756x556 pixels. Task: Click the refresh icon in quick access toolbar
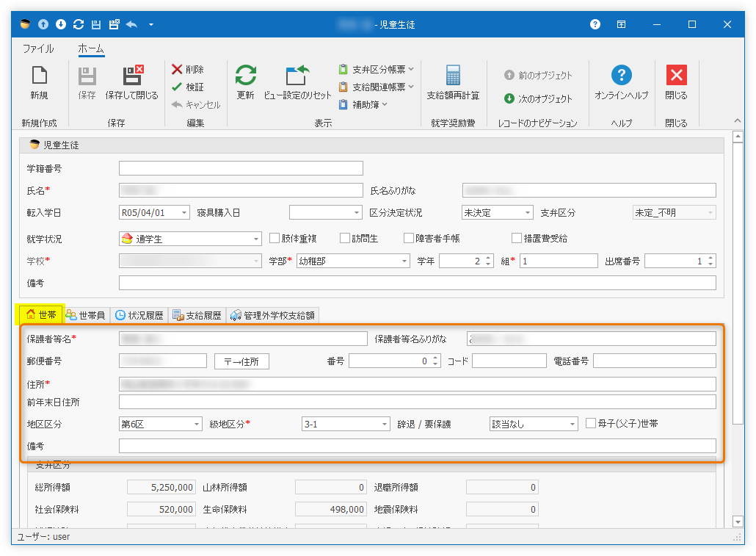[79, 24]
